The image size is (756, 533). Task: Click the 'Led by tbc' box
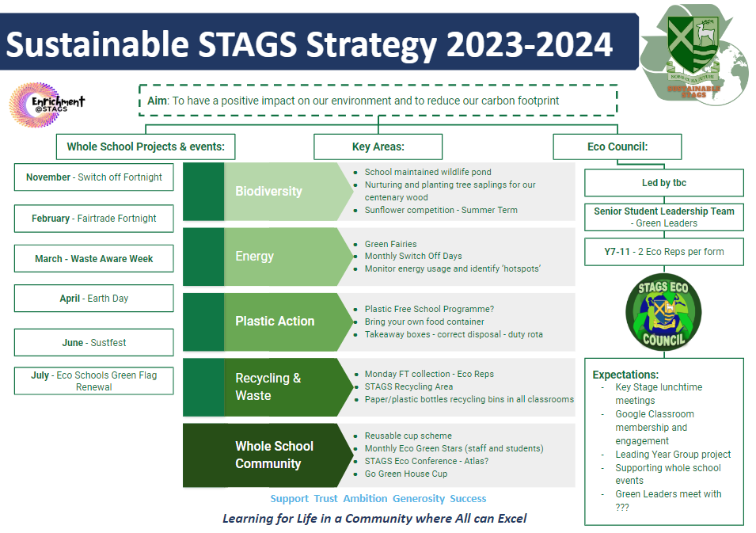(664, 182)
